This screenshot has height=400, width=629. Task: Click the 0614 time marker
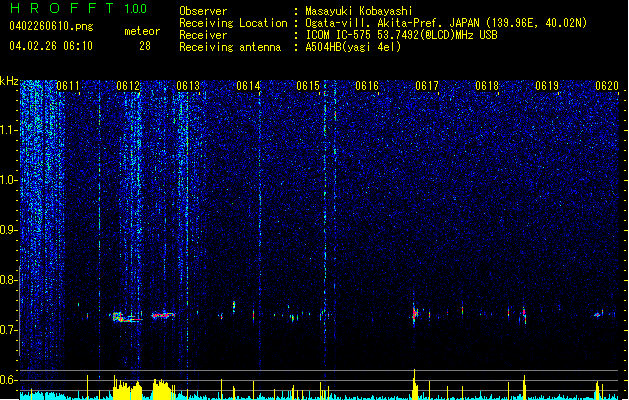click(x=248, y=86)
